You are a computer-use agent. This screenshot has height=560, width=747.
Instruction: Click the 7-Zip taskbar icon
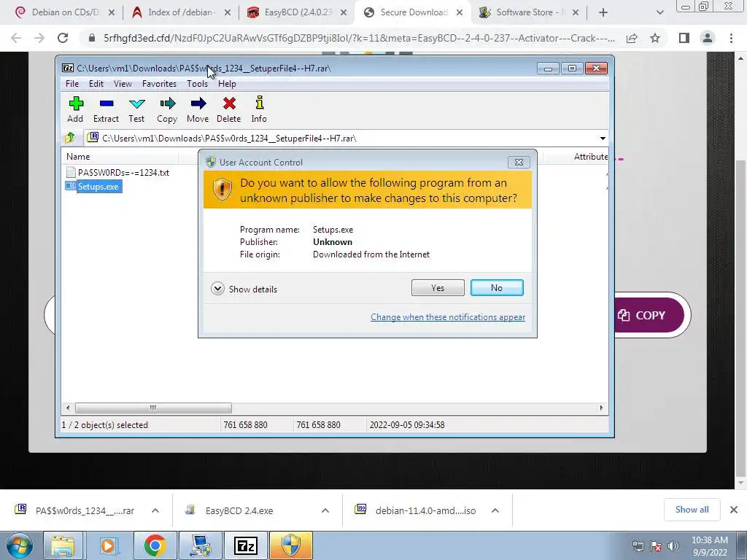246,545
